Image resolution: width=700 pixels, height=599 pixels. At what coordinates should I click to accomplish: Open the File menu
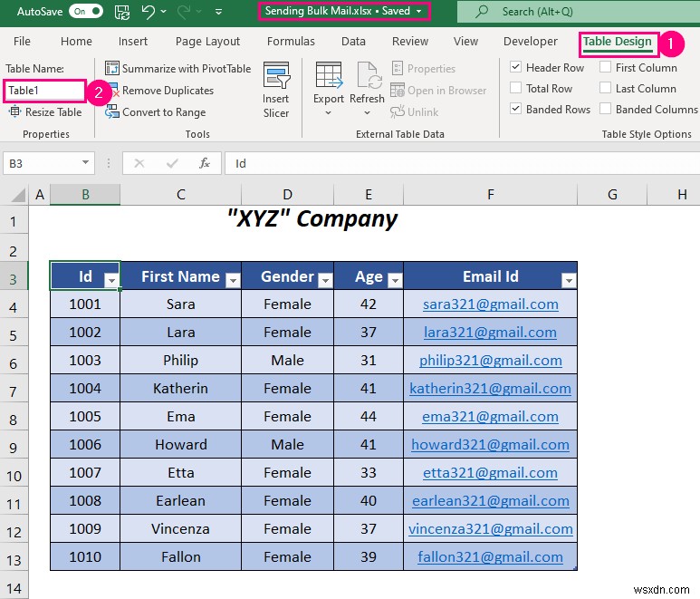22,42
